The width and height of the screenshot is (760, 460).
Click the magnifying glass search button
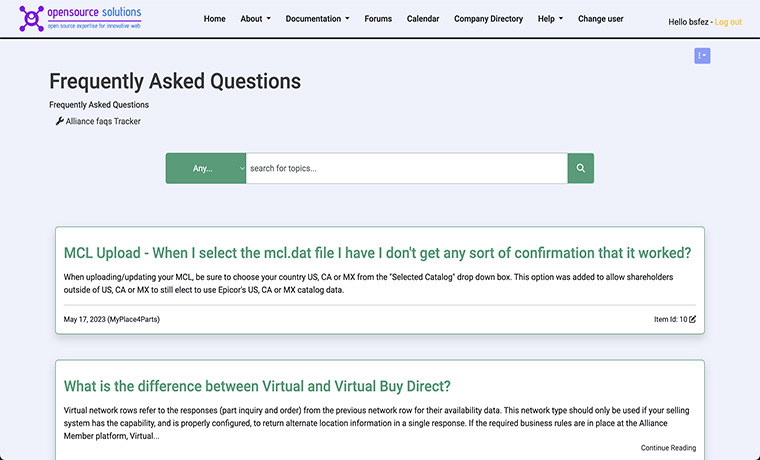point(581,168)
